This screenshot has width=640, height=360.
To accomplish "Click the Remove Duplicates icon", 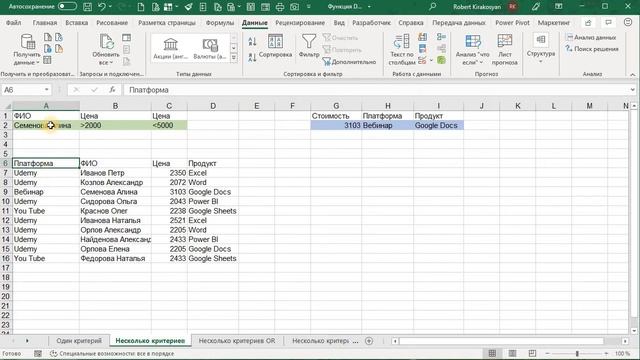I will pos(422,49).
